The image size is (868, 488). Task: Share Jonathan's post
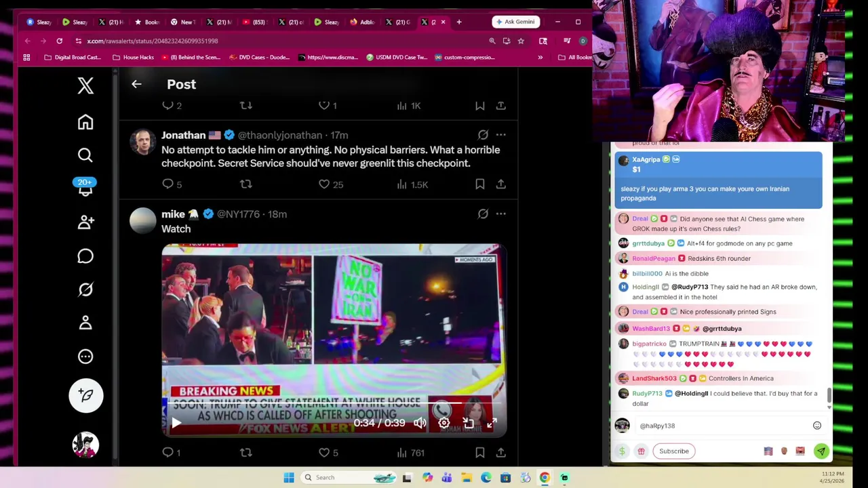[501, 184]
